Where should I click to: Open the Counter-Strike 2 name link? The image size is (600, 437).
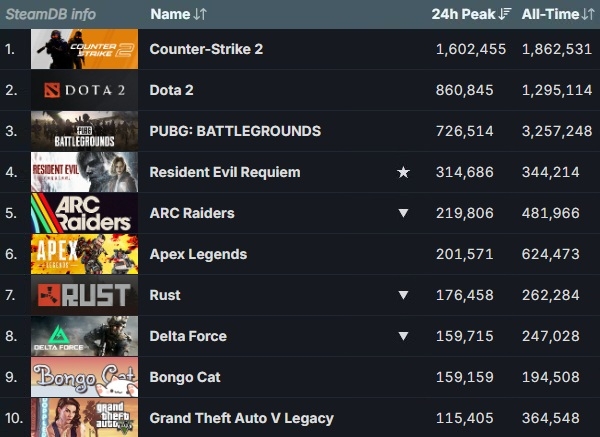point(206,49)
